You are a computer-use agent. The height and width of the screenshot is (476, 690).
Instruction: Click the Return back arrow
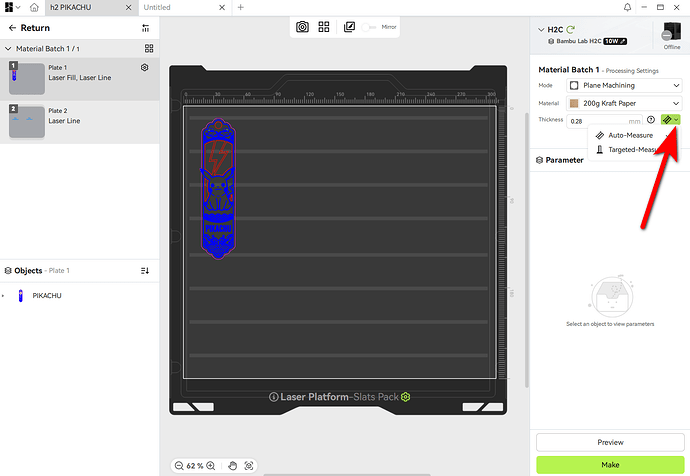click(12, 28)
